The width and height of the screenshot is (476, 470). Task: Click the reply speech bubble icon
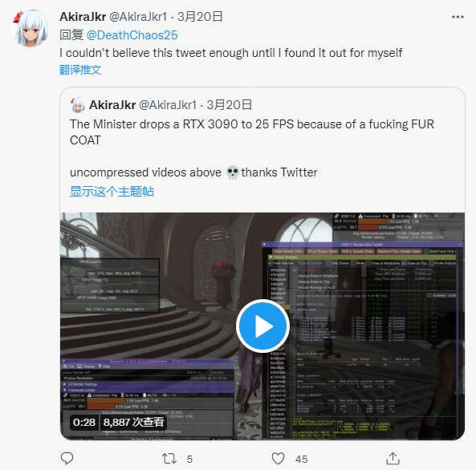pos(67,458)
